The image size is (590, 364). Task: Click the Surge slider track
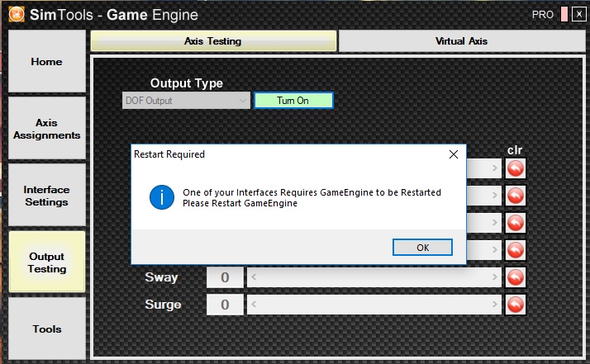[x=374, y=305]
